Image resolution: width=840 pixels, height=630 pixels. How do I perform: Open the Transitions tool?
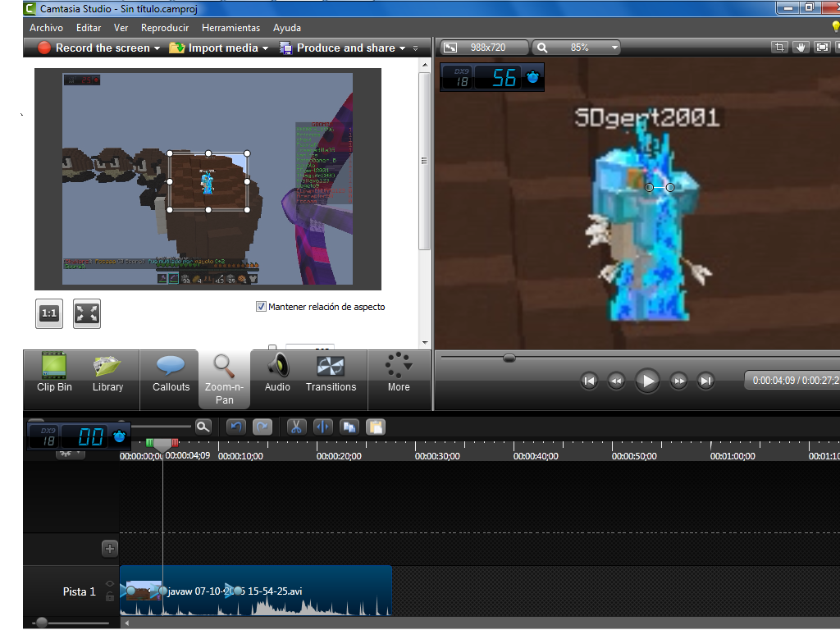(x=331, y=373)
